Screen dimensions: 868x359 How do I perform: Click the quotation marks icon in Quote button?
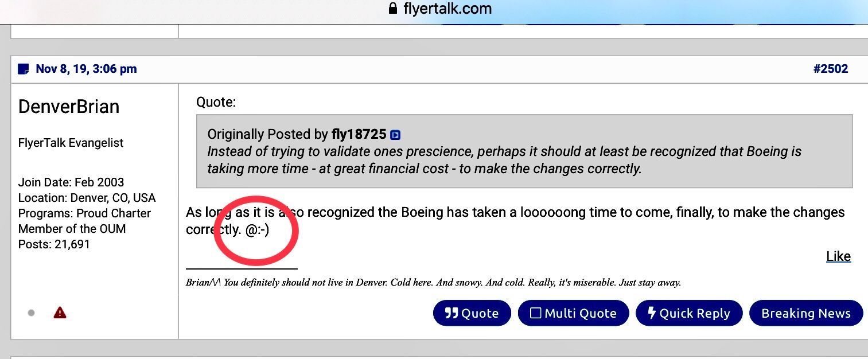point(451,313)
